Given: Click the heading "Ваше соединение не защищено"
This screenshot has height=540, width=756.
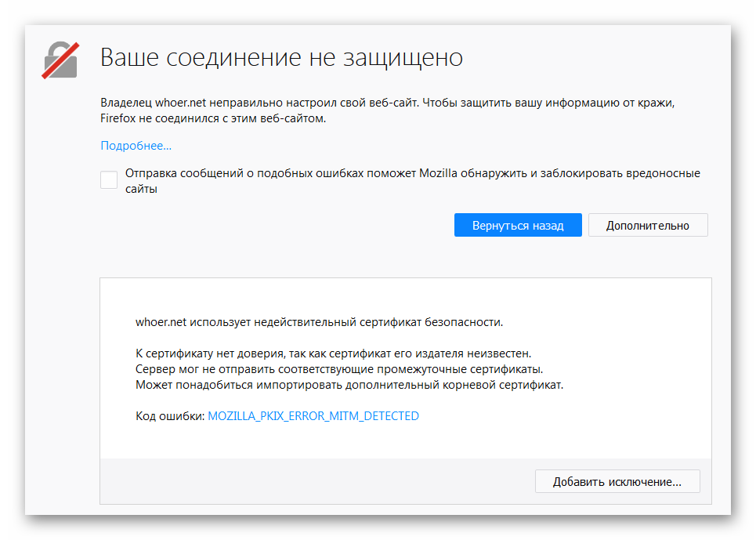Looking at the screenshot, I should (x=281, y=57).
